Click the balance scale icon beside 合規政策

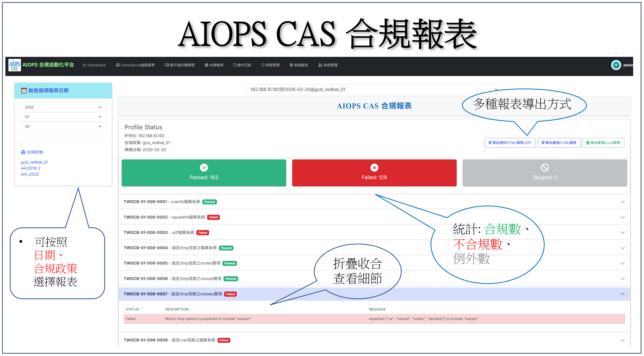point(23,152)
